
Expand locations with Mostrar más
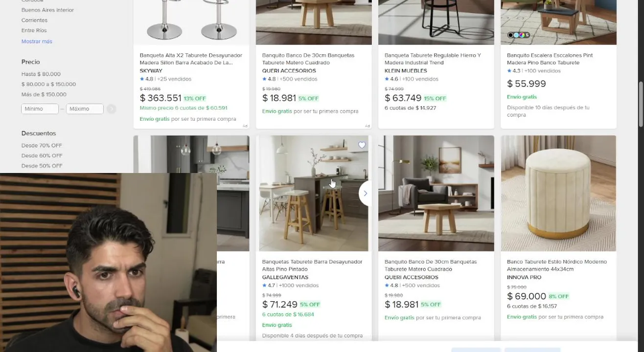[x=37, y=42]
